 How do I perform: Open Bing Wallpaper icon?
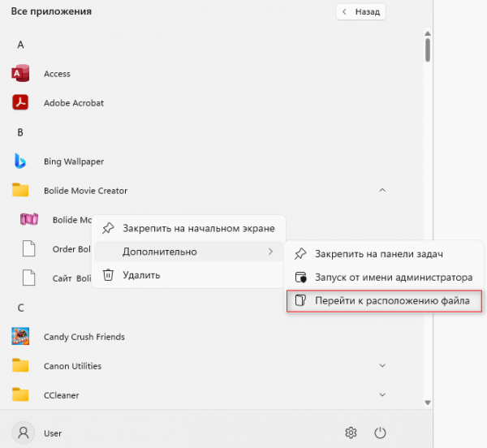pos(20,162)
